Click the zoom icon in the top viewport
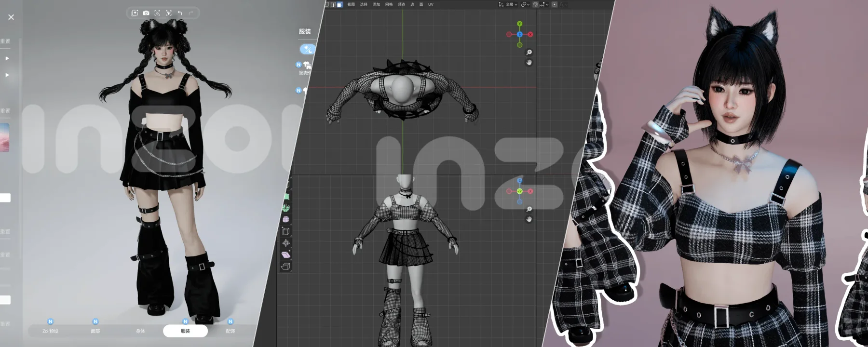Image resolution: width=868 pixels, height=347 pixels. [x=529, y=52]
